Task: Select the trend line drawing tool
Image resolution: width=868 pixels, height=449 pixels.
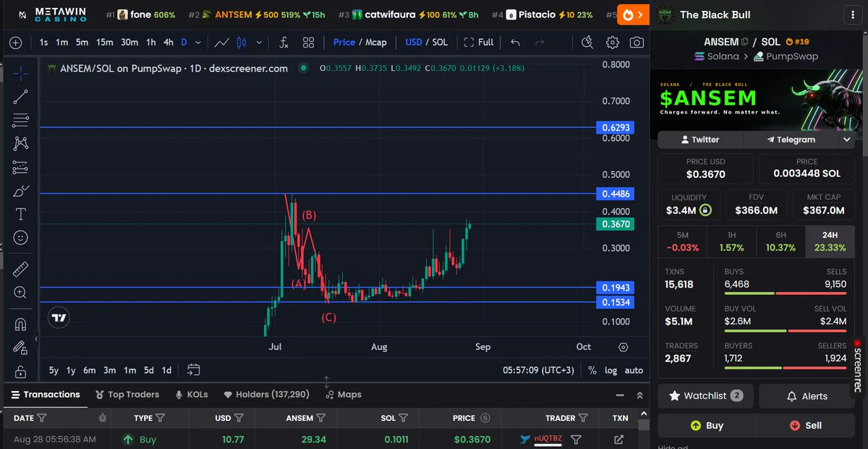Action: (x=21, y=96)
